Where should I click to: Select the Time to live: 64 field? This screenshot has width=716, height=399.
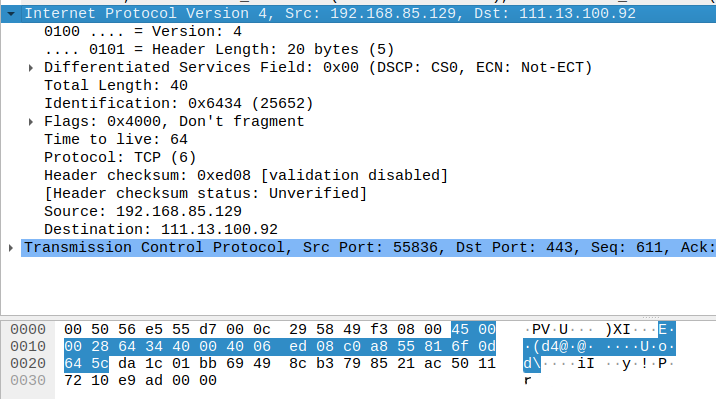tap(116, 139)
